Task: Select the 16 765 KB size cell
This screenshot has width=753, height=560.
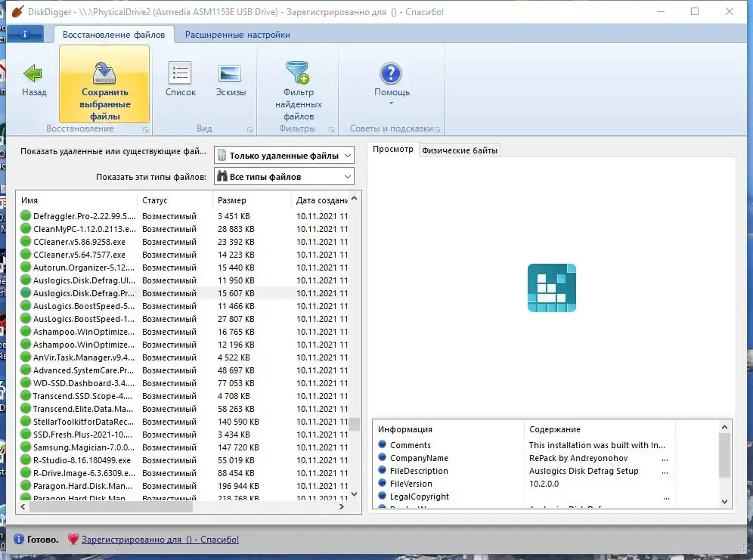Action: coord(236,332)
